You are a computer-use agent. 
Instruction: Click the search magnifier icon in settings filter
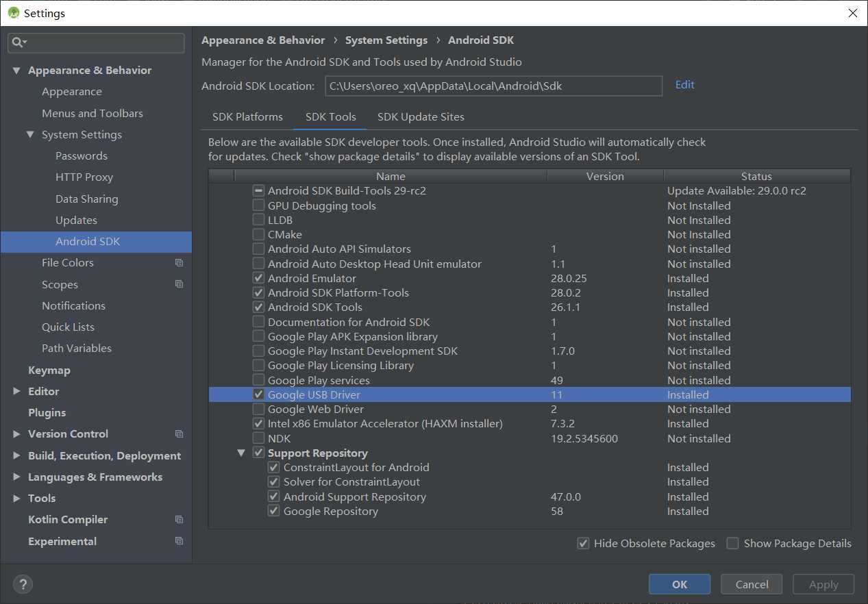point(18,42)
